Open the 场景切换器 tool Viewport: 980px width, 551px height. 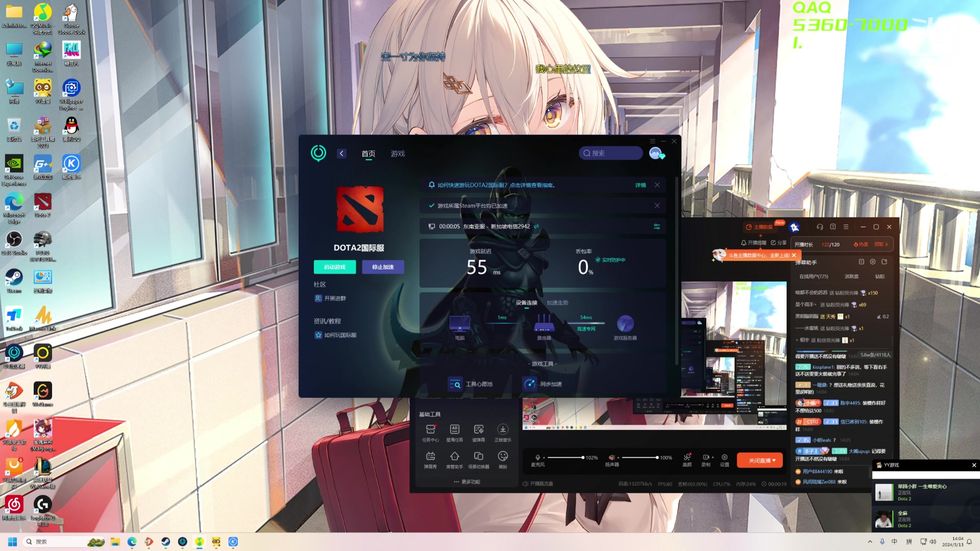[x=478, y=460]
